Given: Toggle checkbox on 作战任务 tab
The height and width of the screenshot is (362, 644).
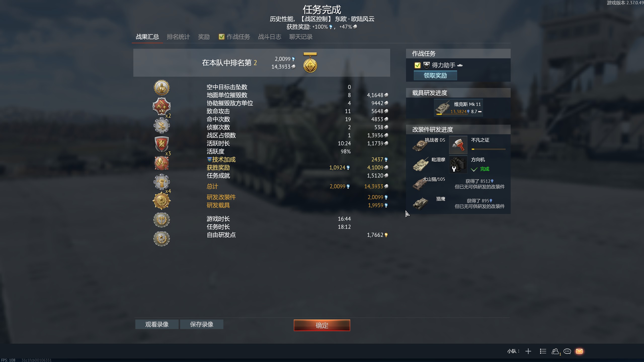Looking at the screenshot, I should coord(221,37).
